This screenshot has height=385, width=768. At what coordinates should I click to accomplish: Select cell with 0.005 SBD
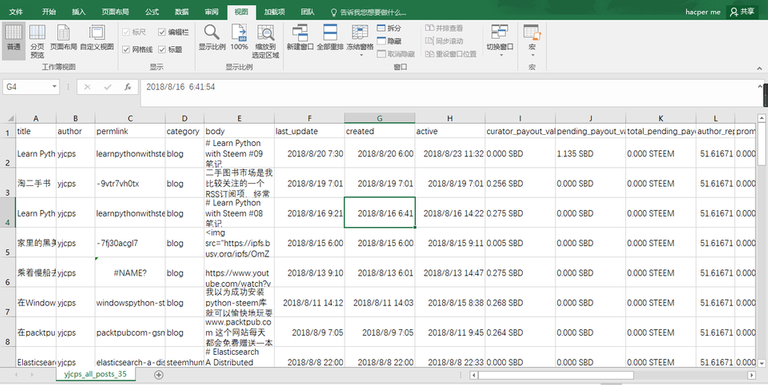click(520, 243)
